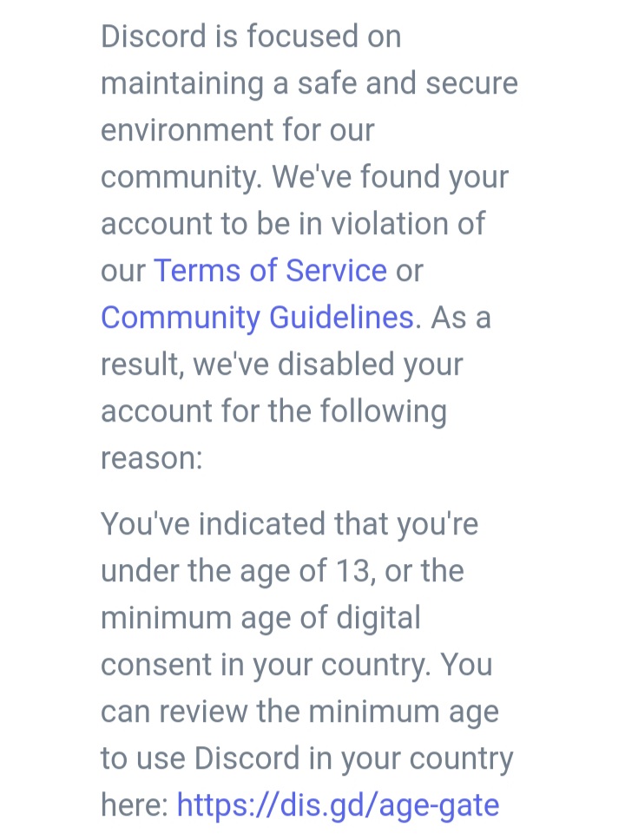Click the text "account for the following"

tap(274, 411)
